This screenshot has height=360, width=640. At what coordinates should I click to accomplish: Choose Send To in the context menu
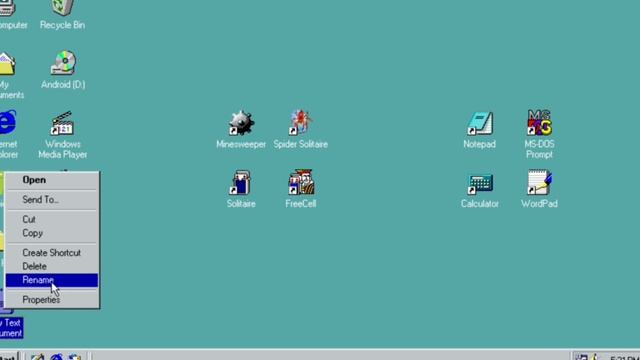tap(52, 200)
